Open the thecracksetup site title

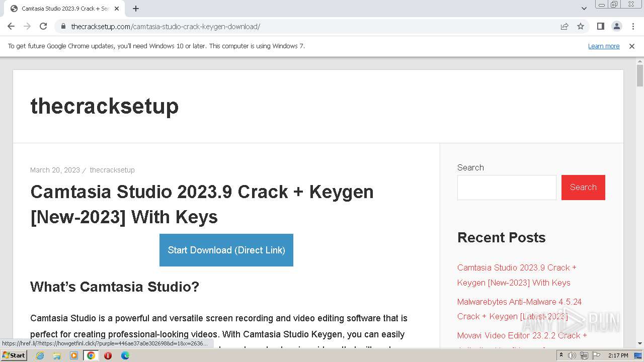pyautogui.click(x=105, y=106)
